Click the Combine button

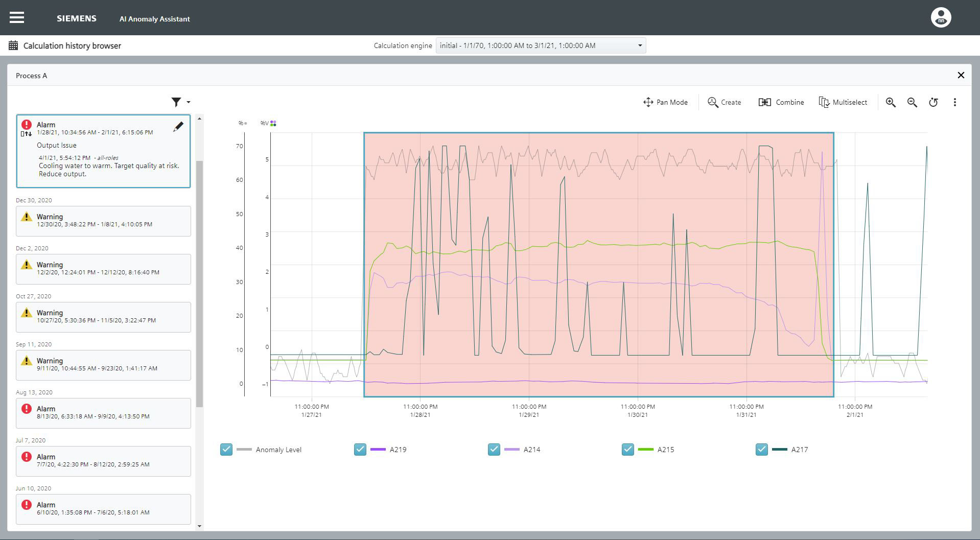[x=781, y=102]
